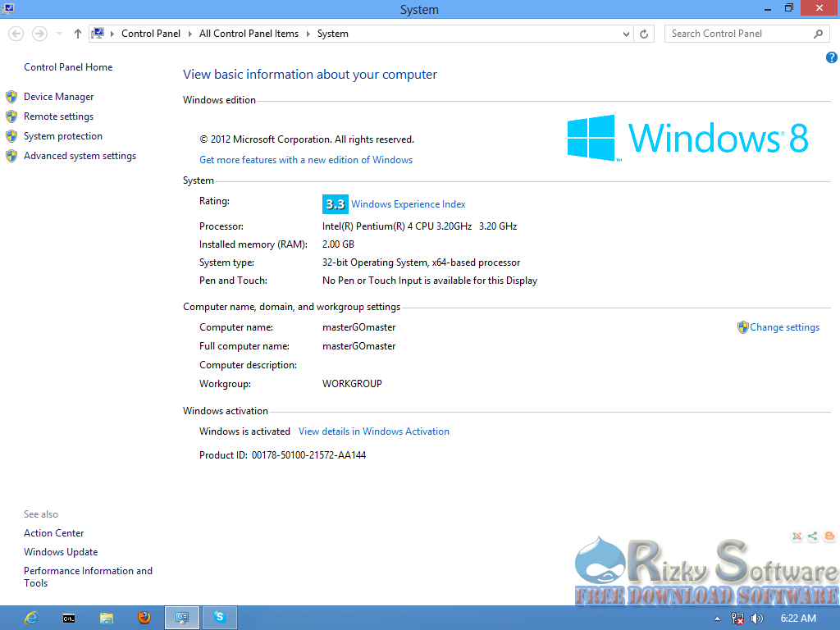Image resolution: width=840 pixels, height=630 pixels.
Task: View details in Windows Activation
Action: 374,431
